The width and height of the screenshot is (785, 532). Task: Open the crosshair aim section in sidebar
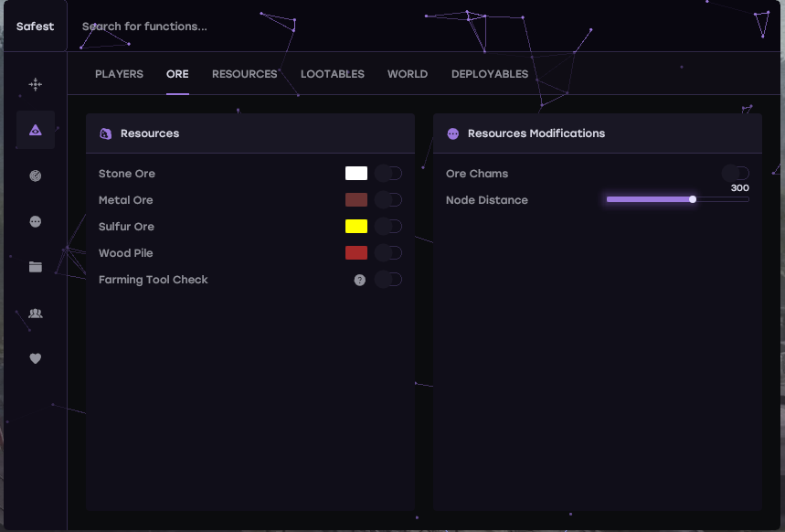pyautogui.click(x=36, y=85)
